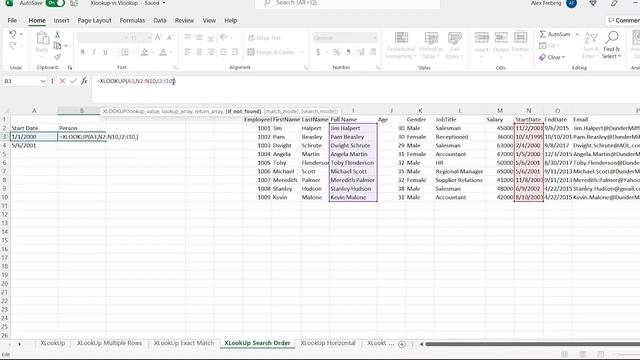Screen dimensions: 640x360
Task: Confirm formula with the checkmark icon
Action: 73,81
